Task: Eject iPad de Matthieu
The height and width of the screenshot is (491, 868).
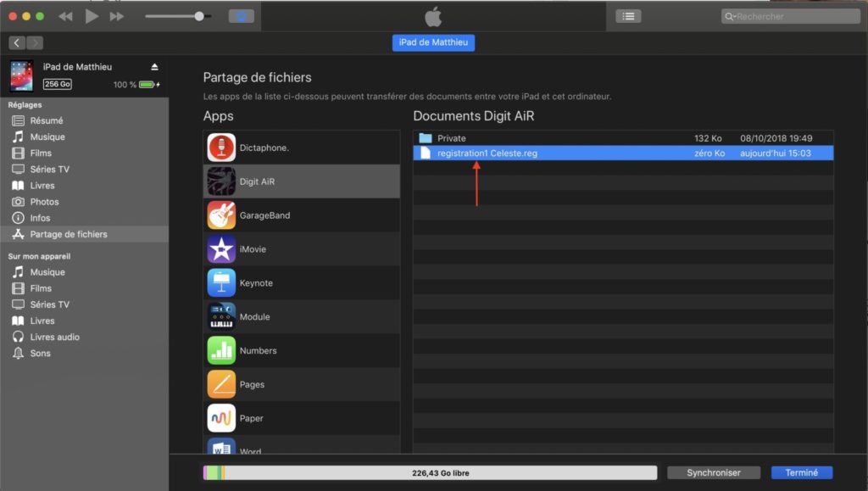Action: (154, 67)
